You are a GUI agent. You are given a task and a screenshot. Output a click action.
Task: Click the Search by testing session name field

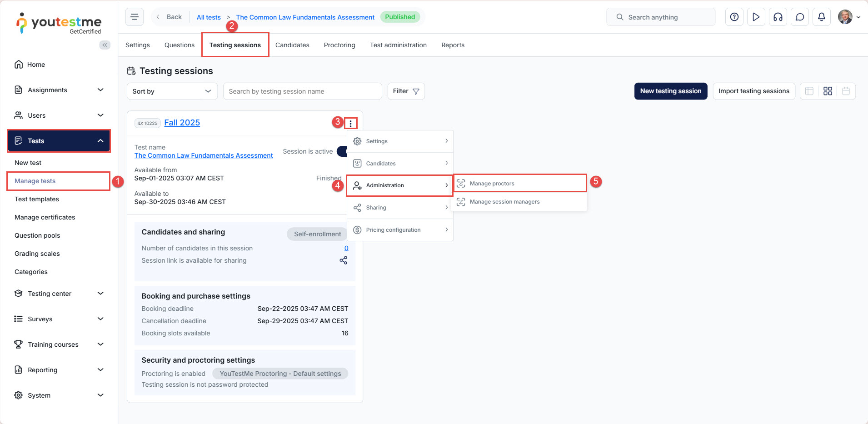pyautogui.click(x=302, y=91)
